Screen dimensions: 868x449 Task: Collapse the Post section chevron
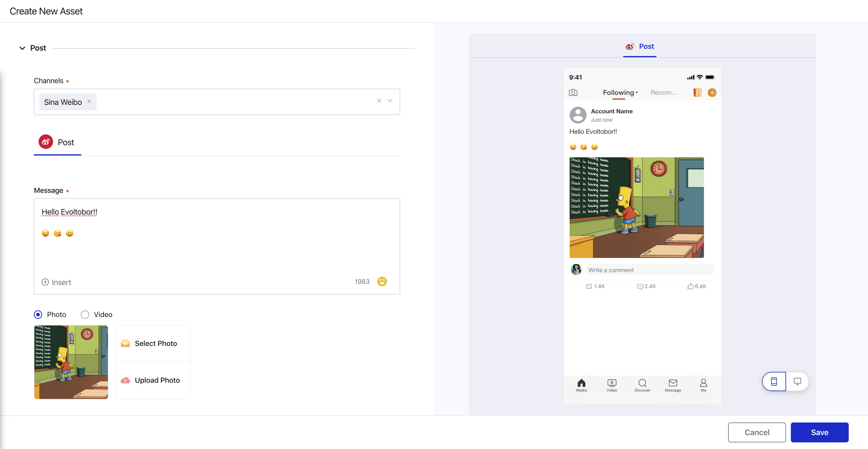22,48
